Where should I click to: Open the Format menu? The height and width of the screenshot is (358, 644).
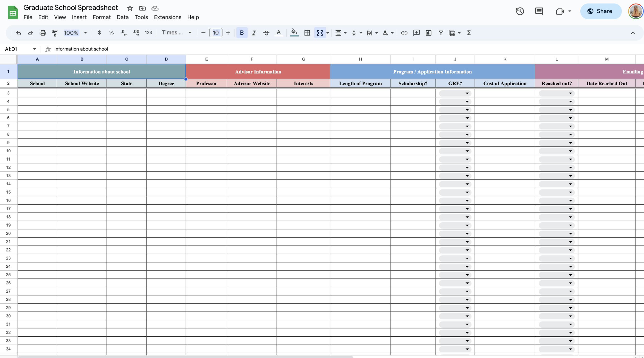point(101,17)
